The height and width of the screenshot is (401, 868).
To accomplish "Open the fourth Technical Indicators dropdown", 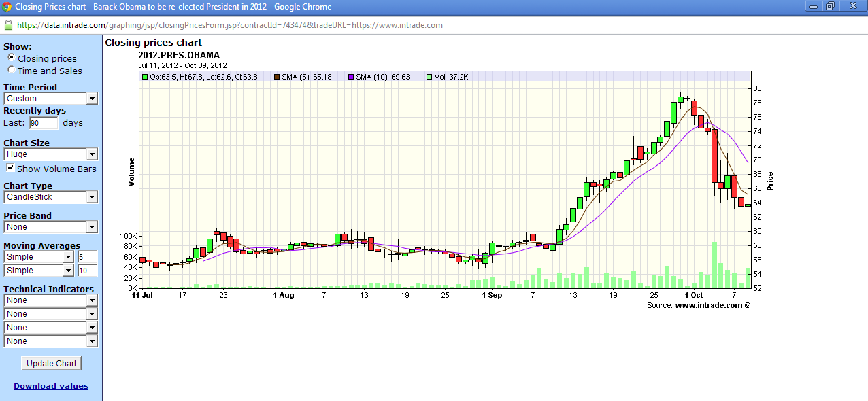I will pyautogui.click(x=51, y=341).
